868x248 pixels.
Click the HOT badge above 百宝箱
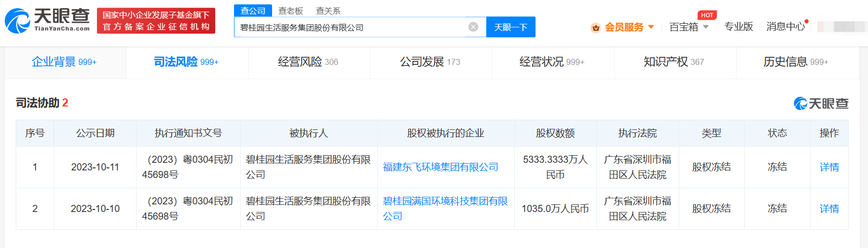707,15
